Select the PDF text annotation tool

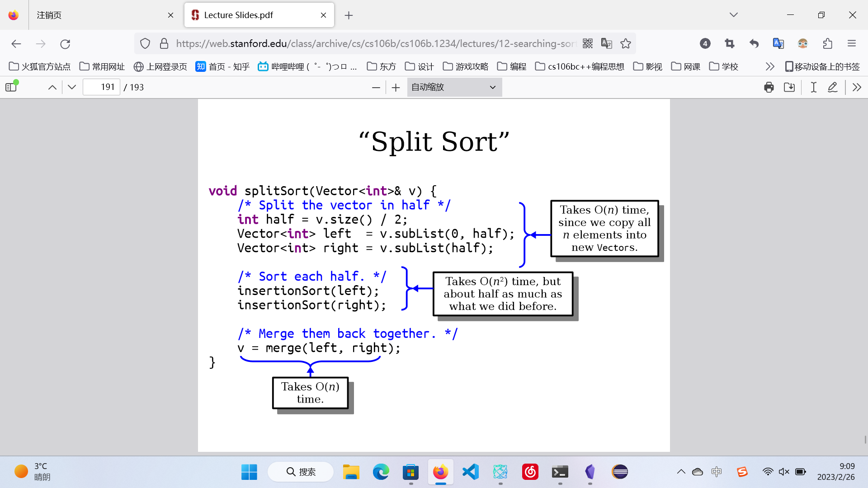(x=814, y=87)
